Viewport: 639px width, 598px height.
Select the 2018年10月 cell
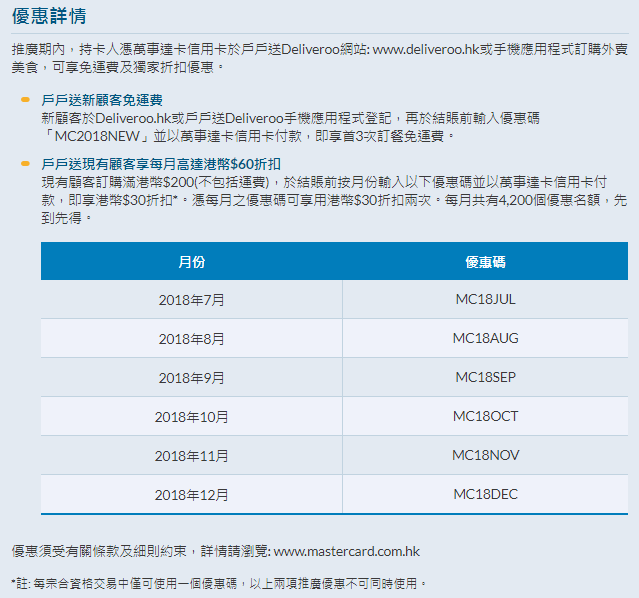[x=192, y=417]
